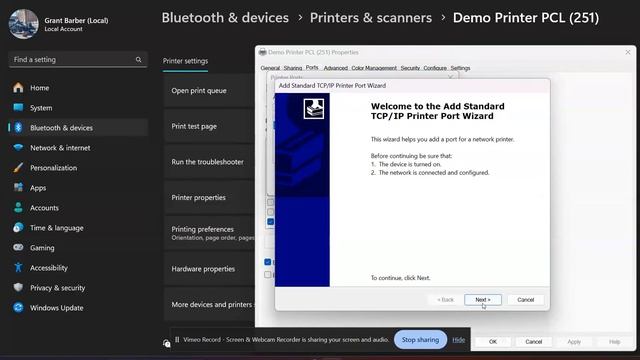
Task: Click the Personalization brush icon
Action: click(x=18, y=167)
